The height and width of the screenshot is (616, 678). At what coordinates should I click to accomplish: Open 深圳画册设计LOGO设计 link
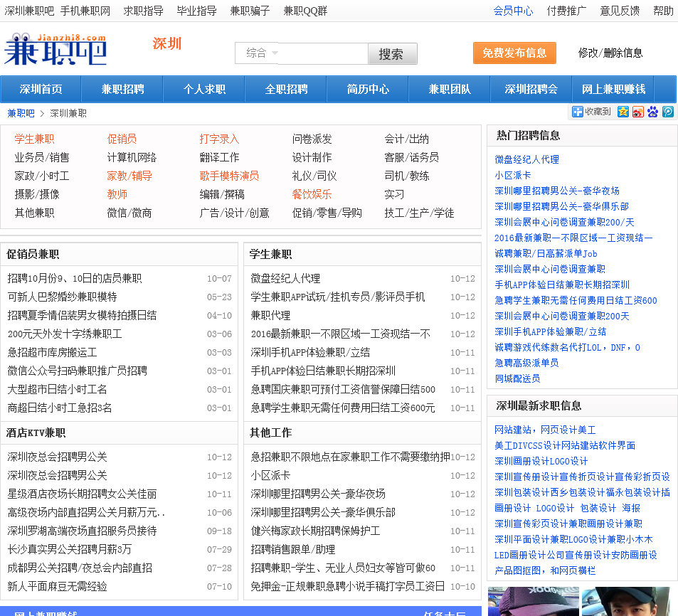click(541, 461)
